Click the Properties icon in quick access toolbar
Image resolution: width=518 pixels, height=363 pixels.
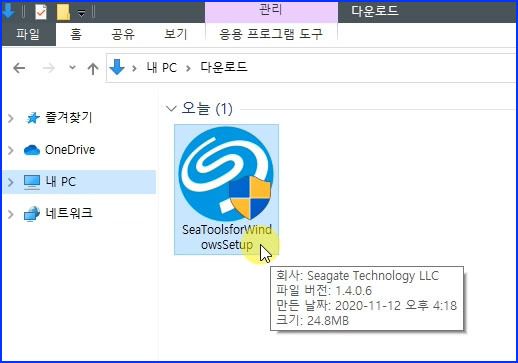(x=41, y=12)
